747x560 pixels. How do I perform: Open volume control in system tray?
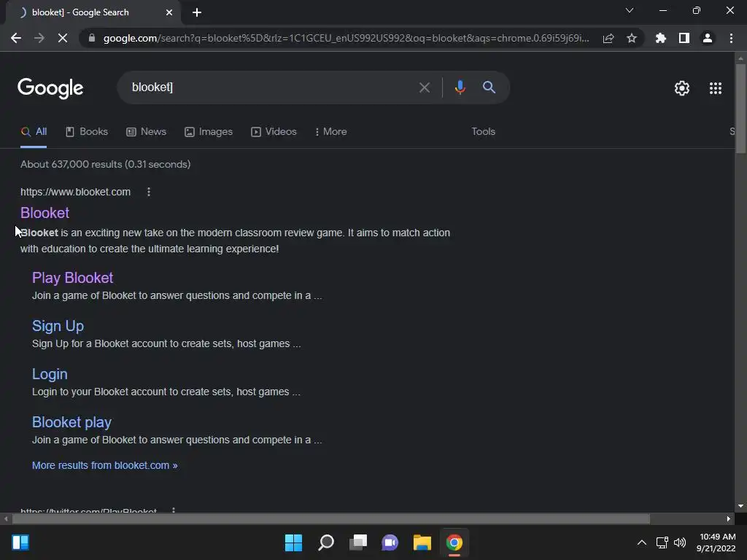pyautogui.click(x=680, y=542)
